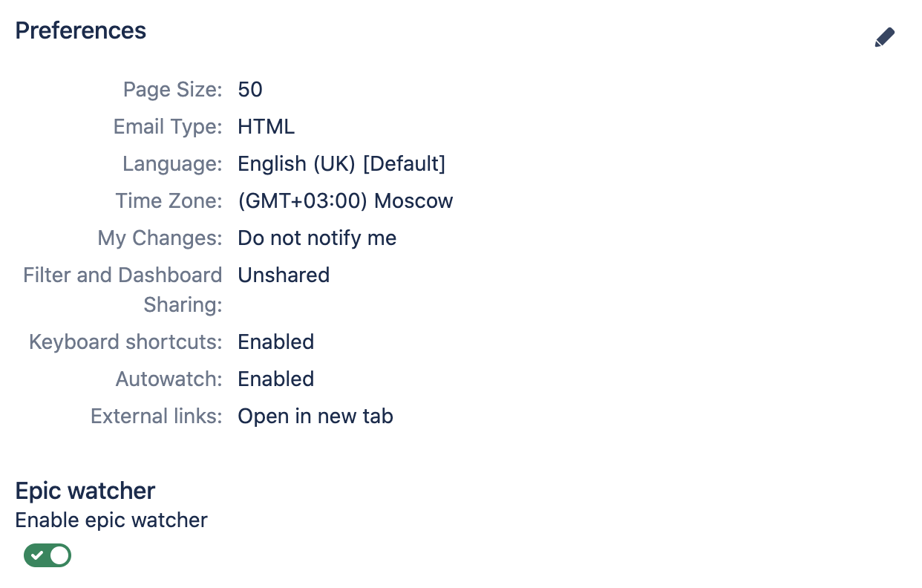This screenshot has width=922, height=588.
Task: Click the Epic watcher heading
Action: (85, 491)
